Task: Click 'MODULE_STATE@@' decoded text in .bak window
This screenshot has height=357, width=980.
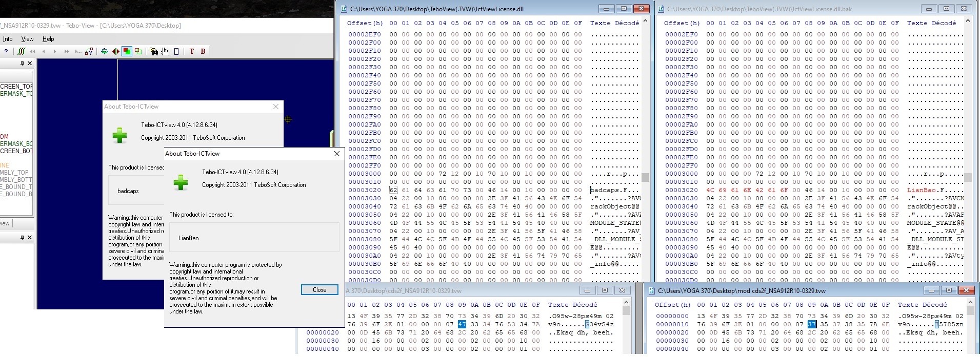Action: click(935, 223)
